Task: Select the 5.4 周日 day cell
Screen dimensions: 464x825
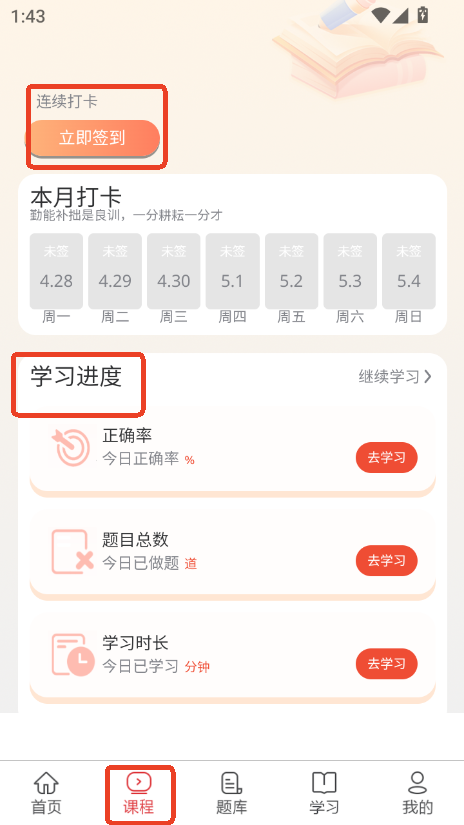Action: pos(409,271)
